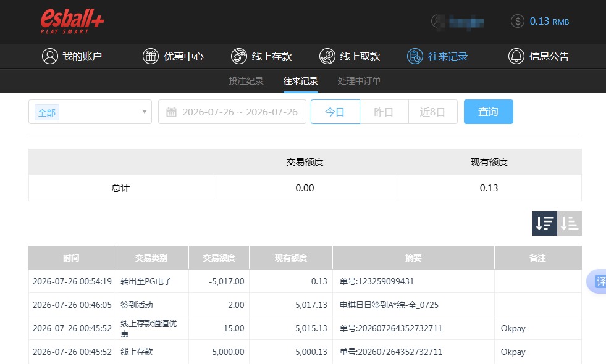Select 优惠中心 menu label
Image resolution: width=606 pixels, height=364 pixels.
click(x=183, y=56)
